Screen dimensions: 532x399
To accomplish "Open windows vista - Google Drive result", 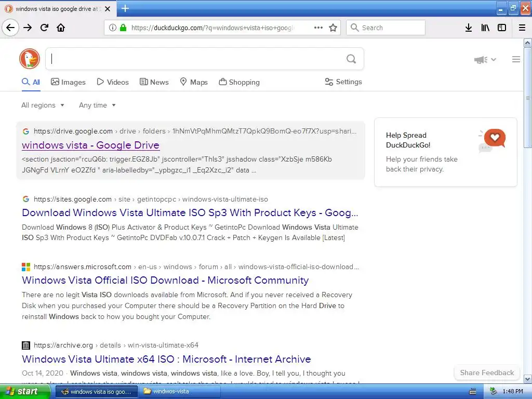I will (90, 145).
